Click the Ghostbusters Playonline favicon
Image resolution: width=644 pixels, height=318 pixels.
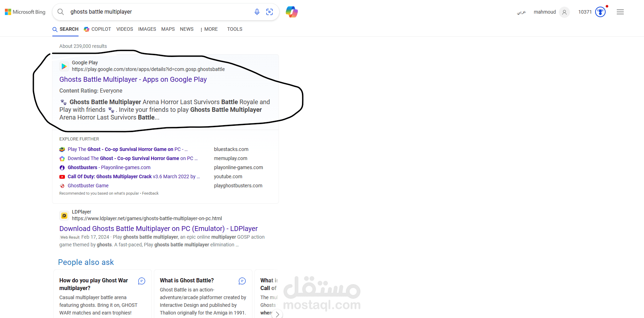pos(62,168)
